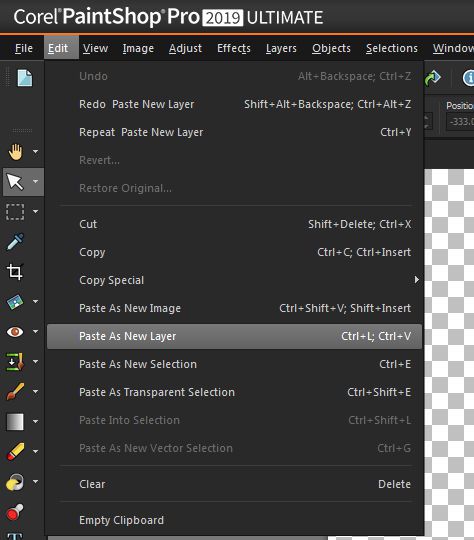Select the gradient fill swatch tool
The image size is (474, 540).
15,422
